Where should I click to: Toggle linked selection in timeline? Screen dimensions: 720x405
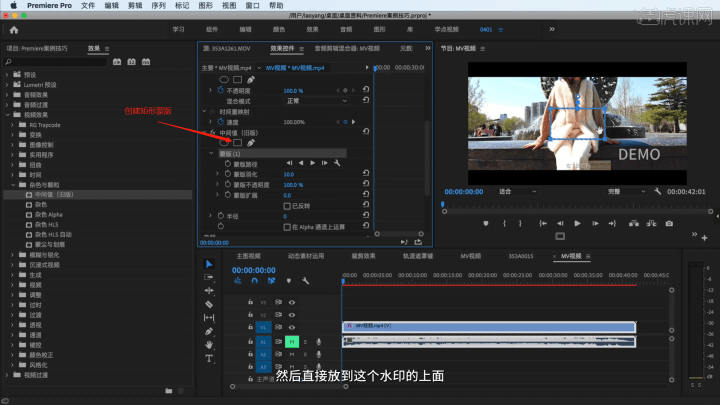click(271, 281)
